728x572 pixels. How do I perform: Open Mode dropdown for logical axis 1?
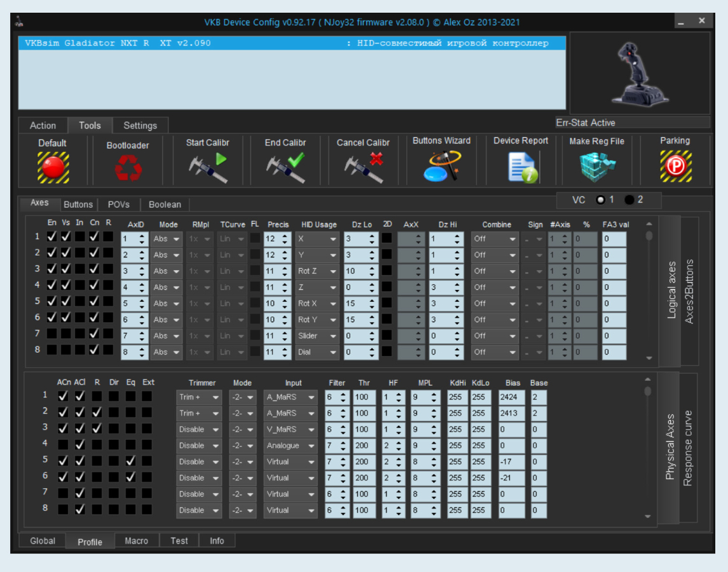pyautogui.click(x=166, y=239)
